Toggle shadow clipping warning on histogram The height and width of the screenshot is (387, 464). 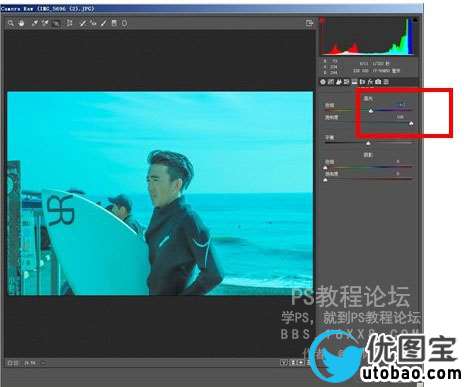322,20
